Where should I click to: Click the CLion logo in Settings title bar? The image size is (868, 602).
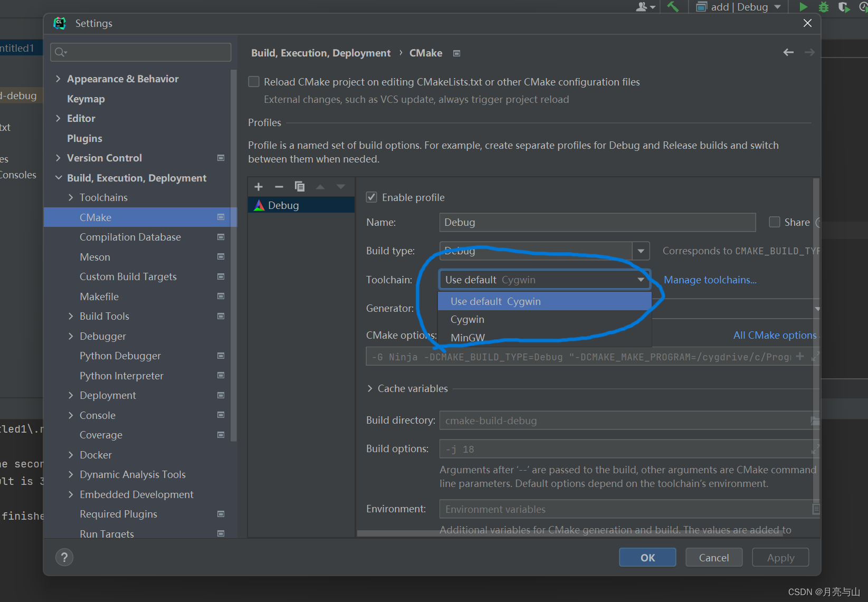click(60, 23)
